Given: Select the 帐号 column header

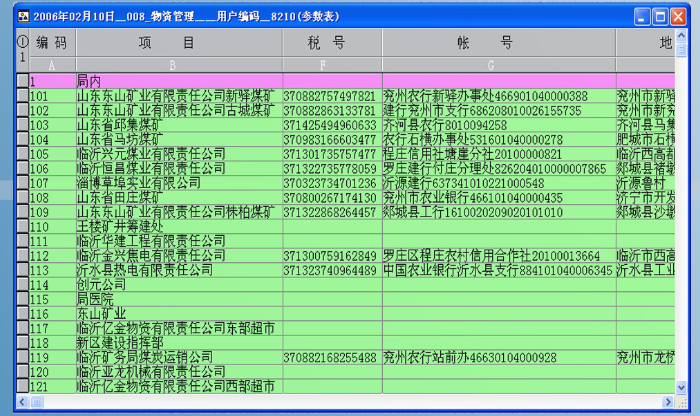Looking at the screenshot, I should coord(498,43).
